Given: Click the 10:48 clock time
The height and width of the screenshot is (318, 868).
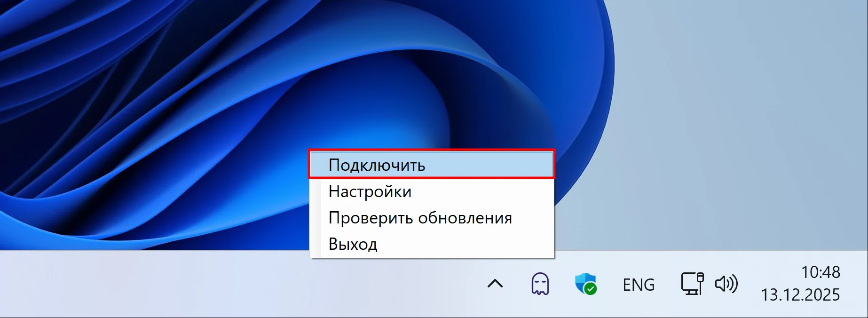Looking at the screenshot, I should click(x=820, y=272).
